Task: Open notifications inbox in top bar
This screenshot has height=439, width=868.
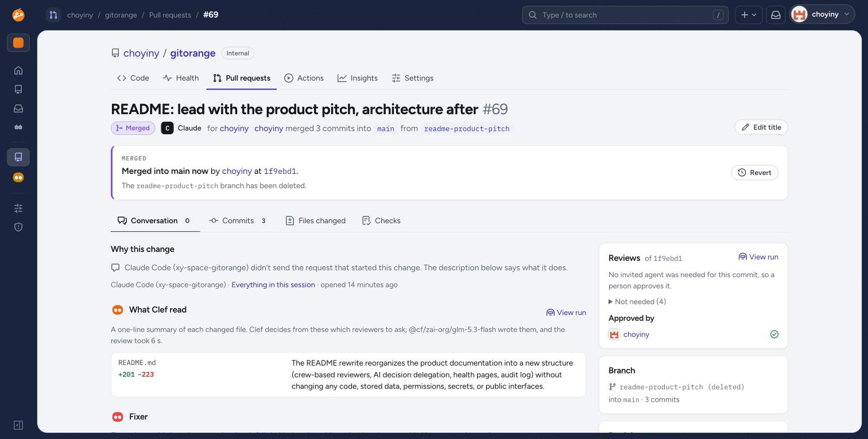Action: pos(776,15)
